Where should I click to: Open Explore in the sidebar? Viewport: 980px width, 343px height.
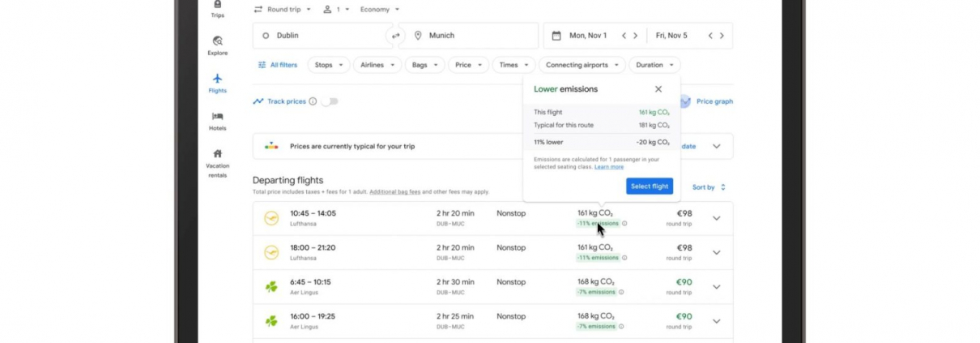(x=217, y=45)
